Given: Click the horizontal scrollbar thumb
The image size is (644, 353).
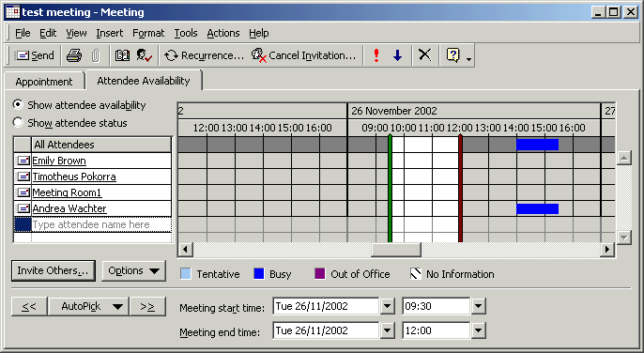Looking at the screenshot, I should 396,249.
